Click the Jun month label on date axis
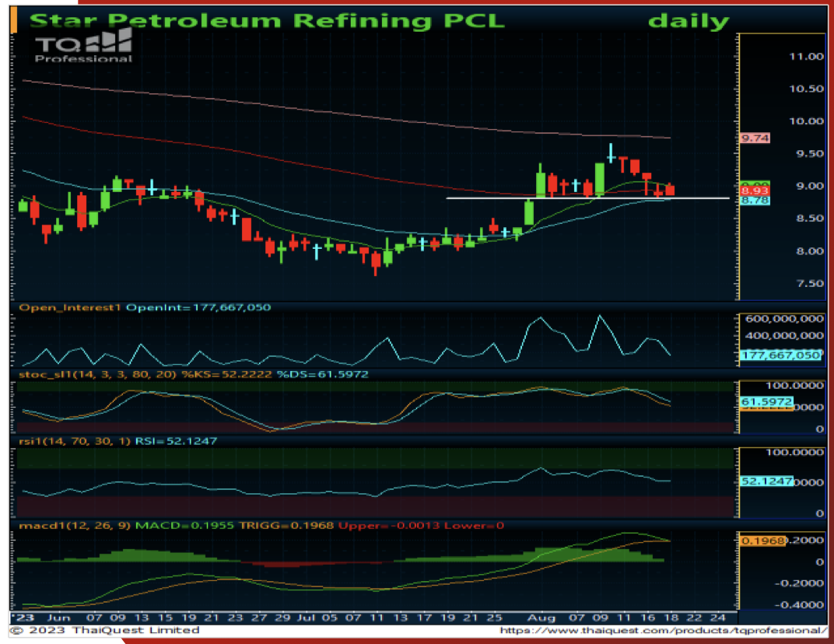This screenshot has width=834, height=644. point(58,618)
